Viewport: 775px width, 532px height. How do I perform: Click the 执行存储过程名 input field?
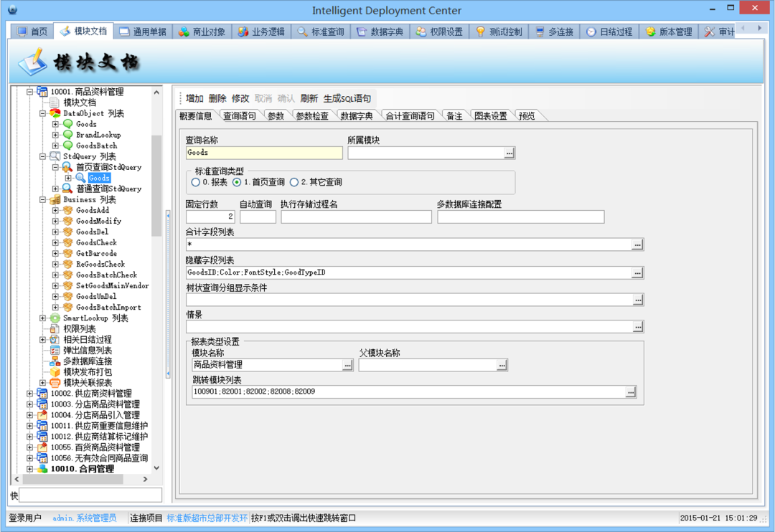356,217
